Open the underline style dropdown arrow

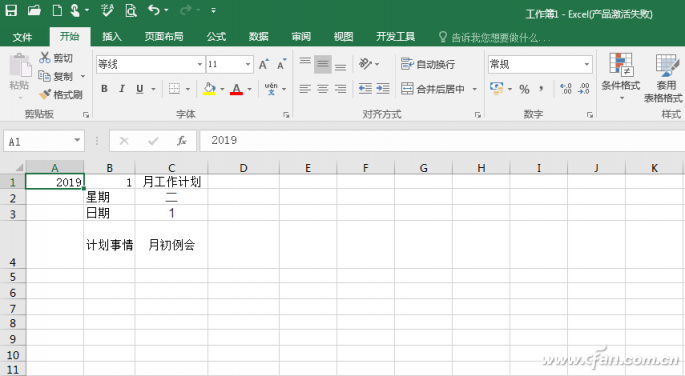pos(153,89)
